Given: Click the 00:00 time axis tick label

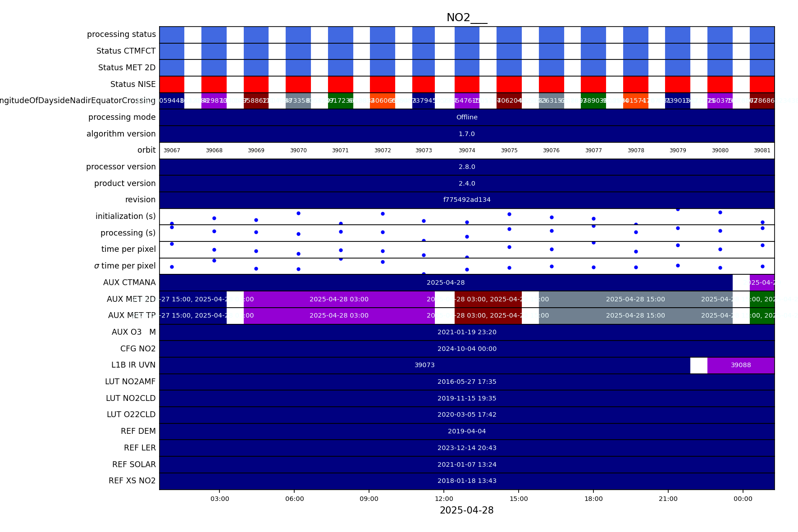Looking at the screenshot, I should pos(743,499).
